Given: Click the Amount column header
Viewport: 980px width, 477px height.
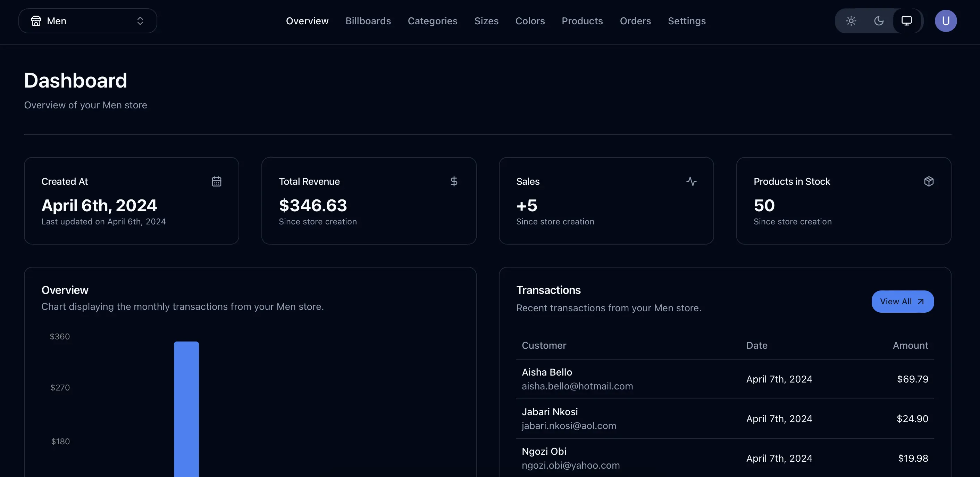Looking at the screenshot, I should point(910,345).
